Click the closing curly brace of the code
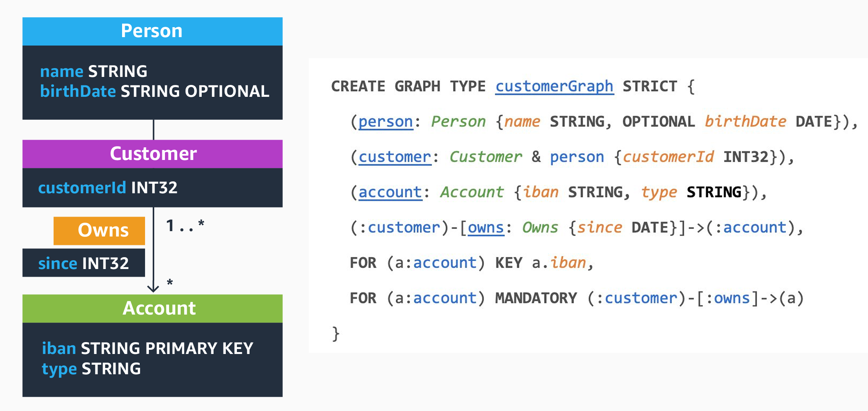This screenshot has height=411, width=868. click(336, 334)
